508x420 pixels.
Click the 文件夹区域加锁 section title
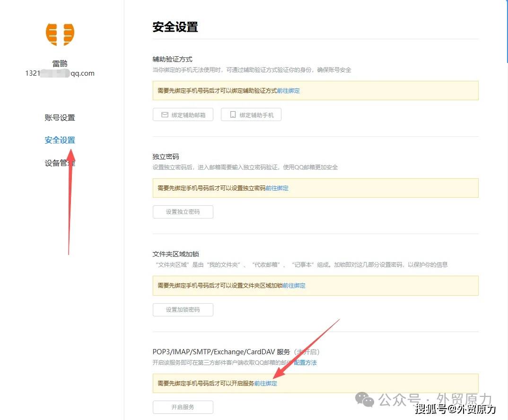[175, 254]
